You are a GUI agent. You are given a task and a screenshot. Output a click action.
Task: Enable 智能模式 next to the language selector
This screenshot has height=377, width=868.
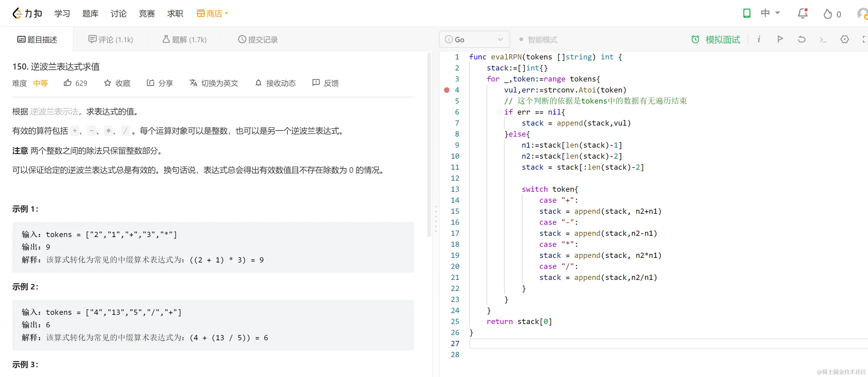point(538,40)
